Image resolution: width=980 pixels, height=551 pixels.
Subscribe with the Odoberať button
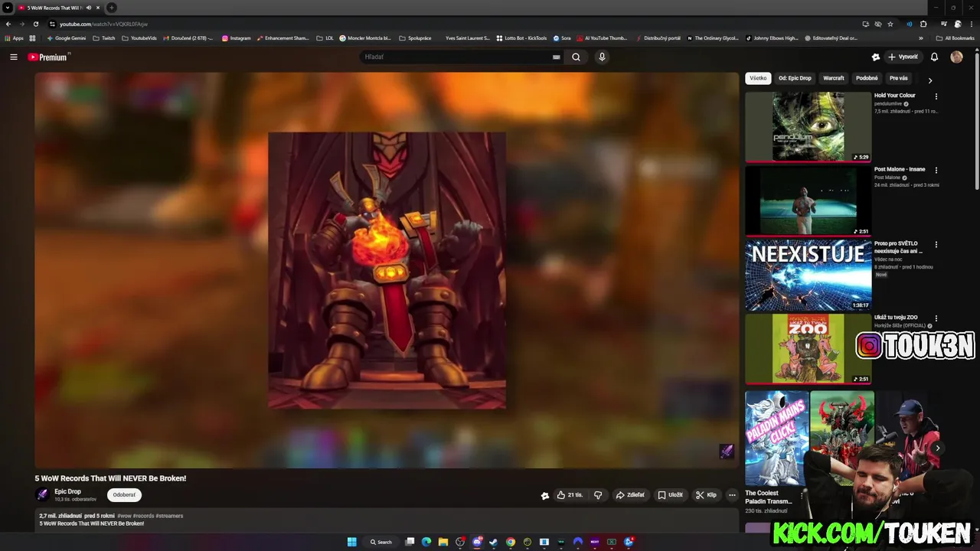124,495
